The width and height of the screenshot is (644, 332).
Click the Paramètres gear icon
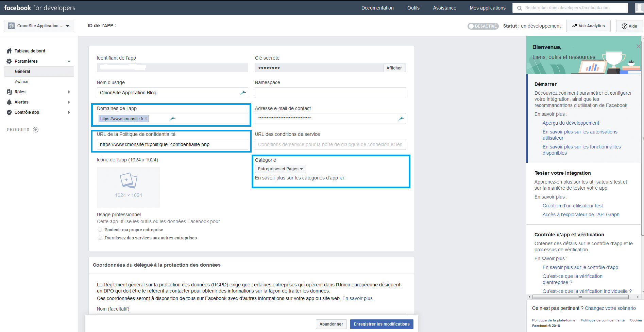(x=9, y=61)
